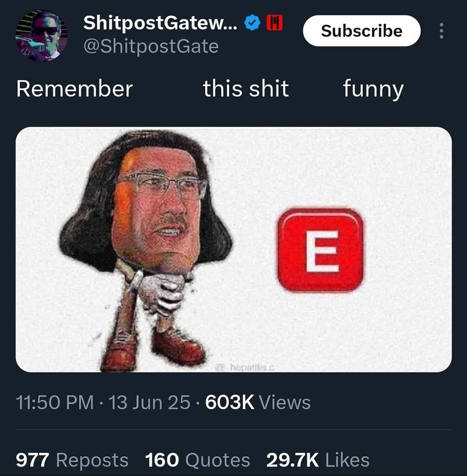
Task: Click the 11:50 PM timestamp
Action: click(55, 403)
